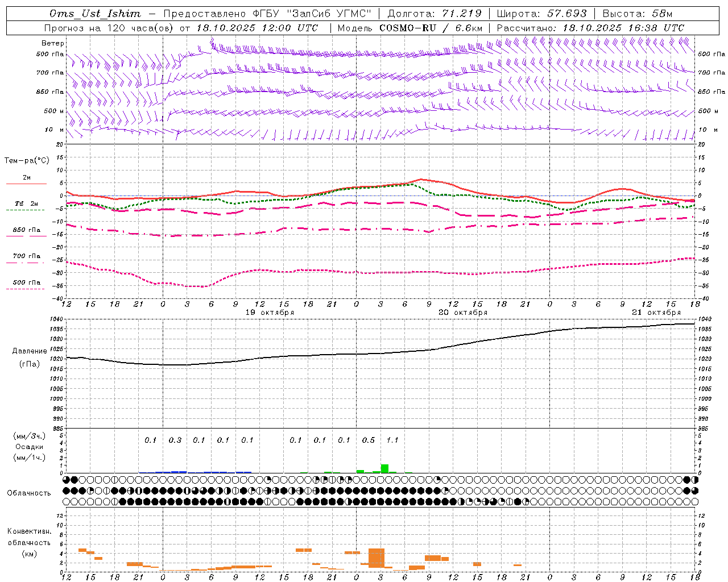728x582 pixels.
Task: Click the 700 гПа temperature legend entry
Action: (x=26, y=256)
